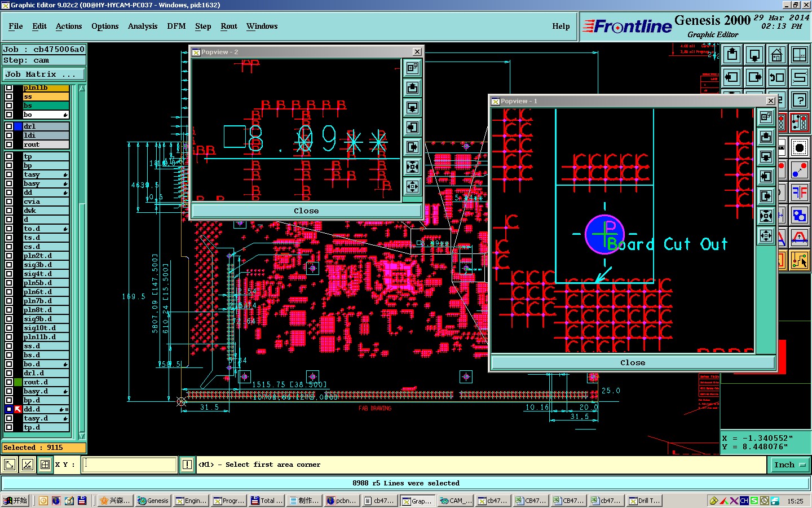Viewport: 812px width, 508px height.
Task: Click the exclamation mark icon in status bar
Action: click(187, 465)
